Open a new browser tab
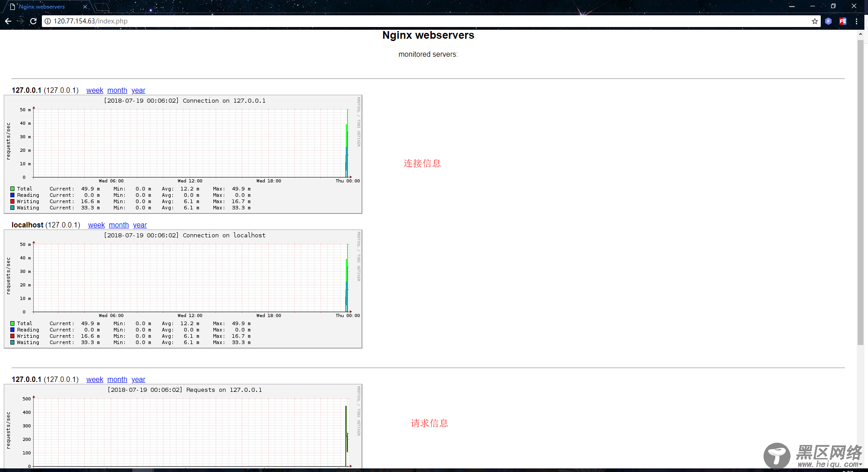 point(102,7)
